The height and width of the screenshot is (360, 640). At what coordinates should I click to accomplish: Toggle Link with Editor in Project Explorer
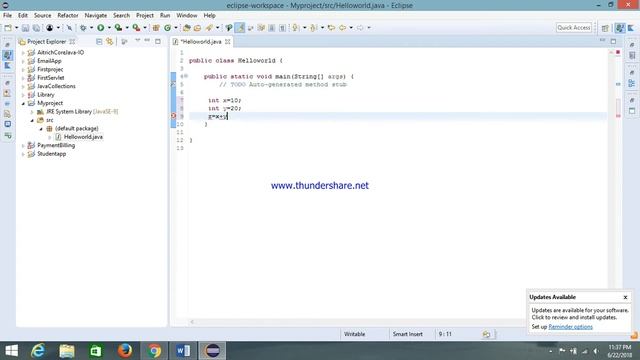109,42
